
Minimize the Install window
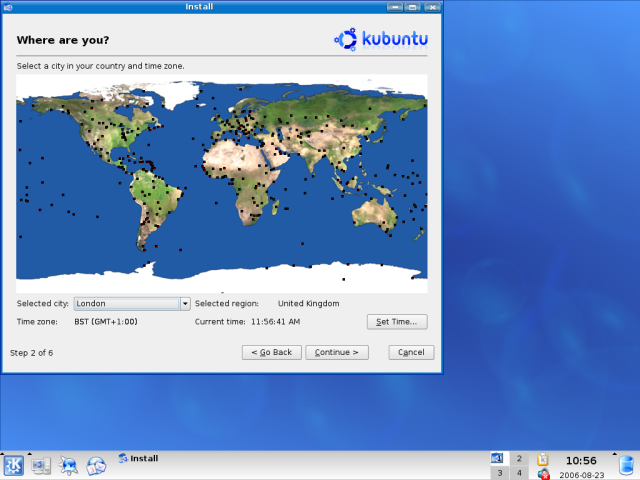coord(395,7)
